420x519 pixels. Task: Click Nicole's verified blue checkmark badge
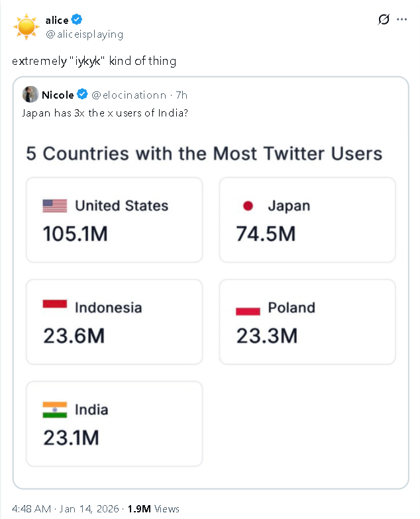tap(83, 95)
